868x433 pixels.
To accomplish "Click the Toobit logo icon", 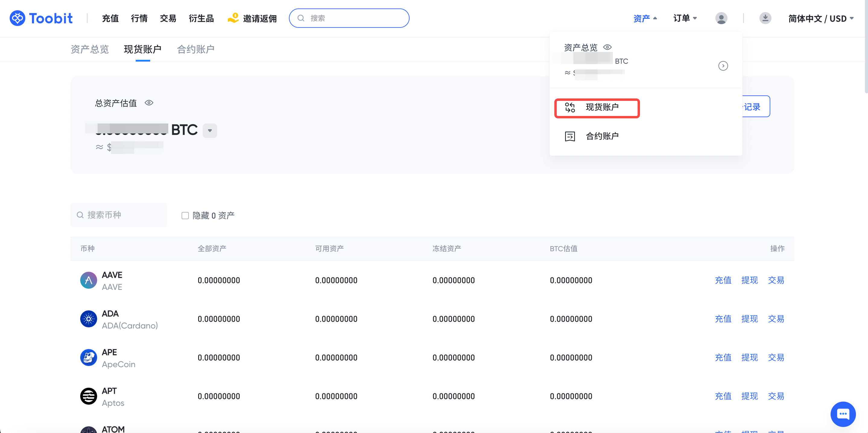I will pyautogui.click(x=17, y=18).
